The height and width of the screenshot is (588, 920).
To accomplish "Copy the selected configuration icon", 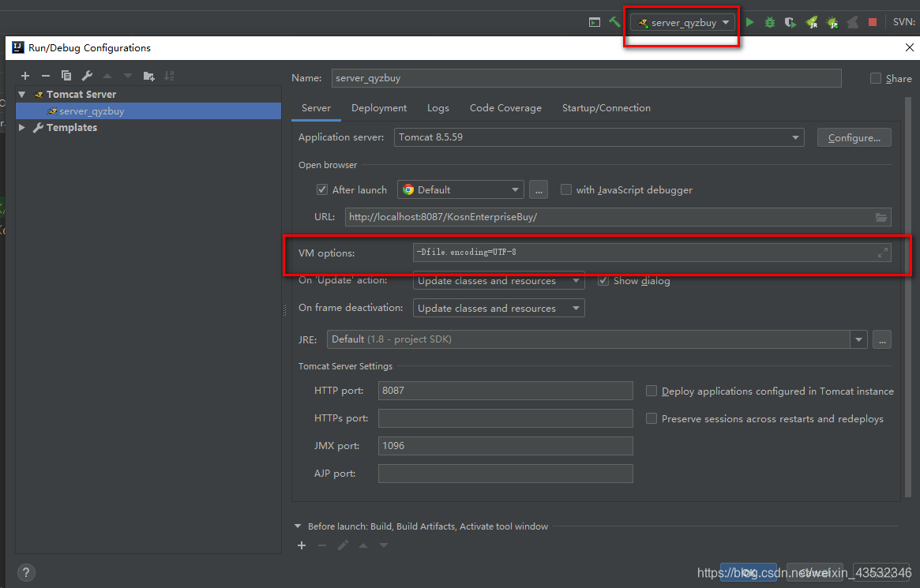I will 66,76.
